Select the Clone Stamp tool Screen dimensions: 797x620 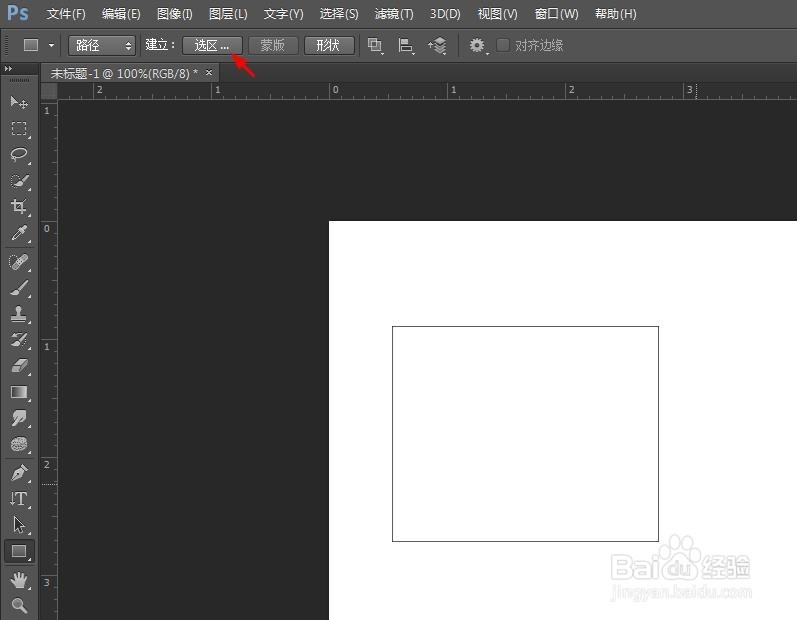(19, 314)
